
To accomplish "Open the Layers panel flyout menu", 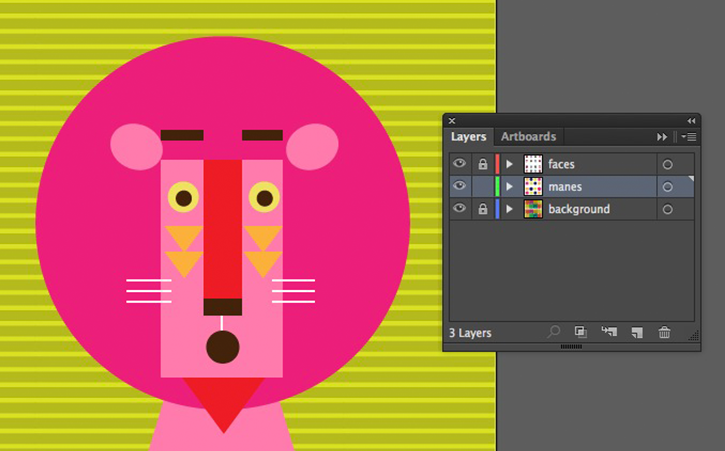I will pos(688,137).
